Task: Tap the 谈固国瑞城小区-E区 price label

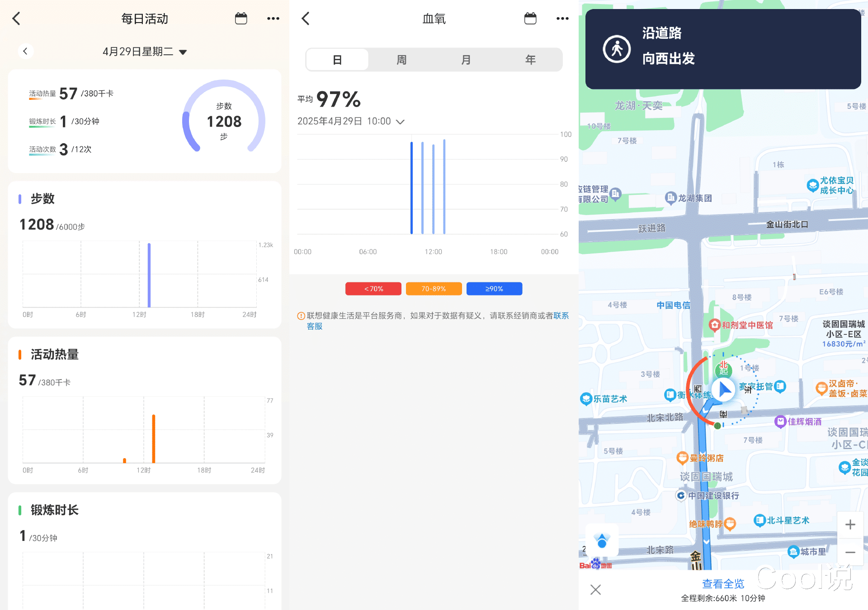Action: click(x=844, y=334)
